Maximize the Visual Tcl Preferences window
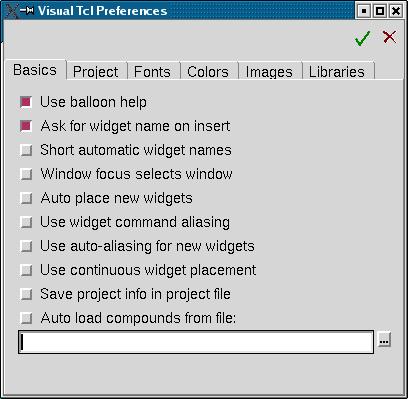The width and height of the screenshot is (408, 399). click(x=380, y=11)
